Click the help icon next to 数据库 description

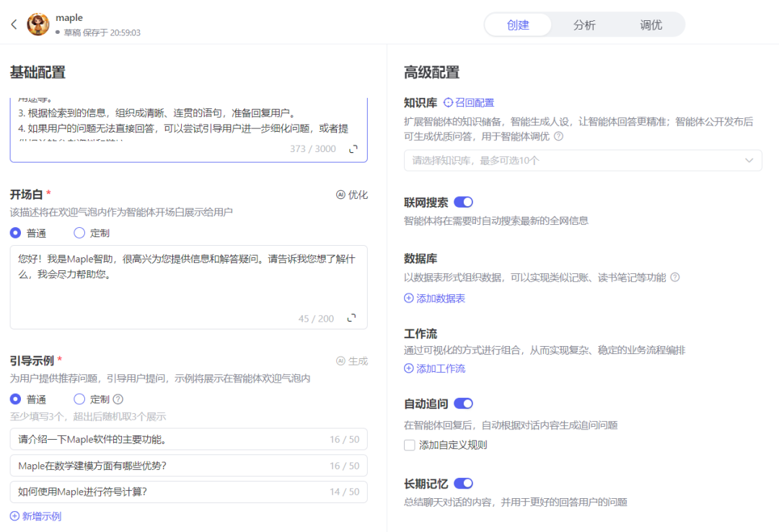coord(674,276)
